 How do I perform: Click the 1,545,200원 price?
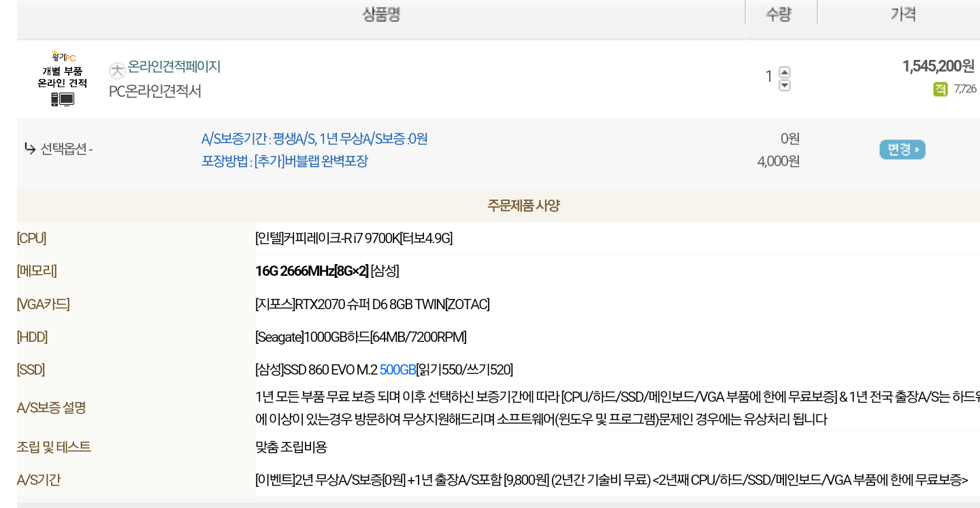938,66
